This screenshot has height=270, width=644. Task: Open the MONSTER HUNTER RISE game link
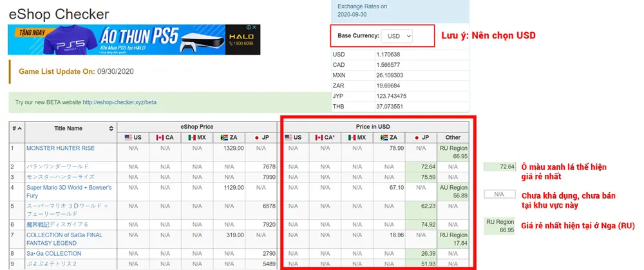(61, 148)
